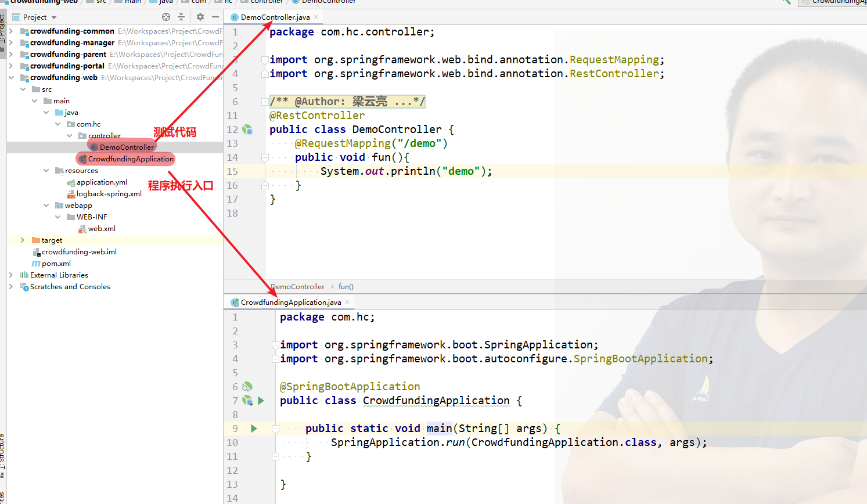Switch to DemoController.java editor tab

tap(275, 17)
